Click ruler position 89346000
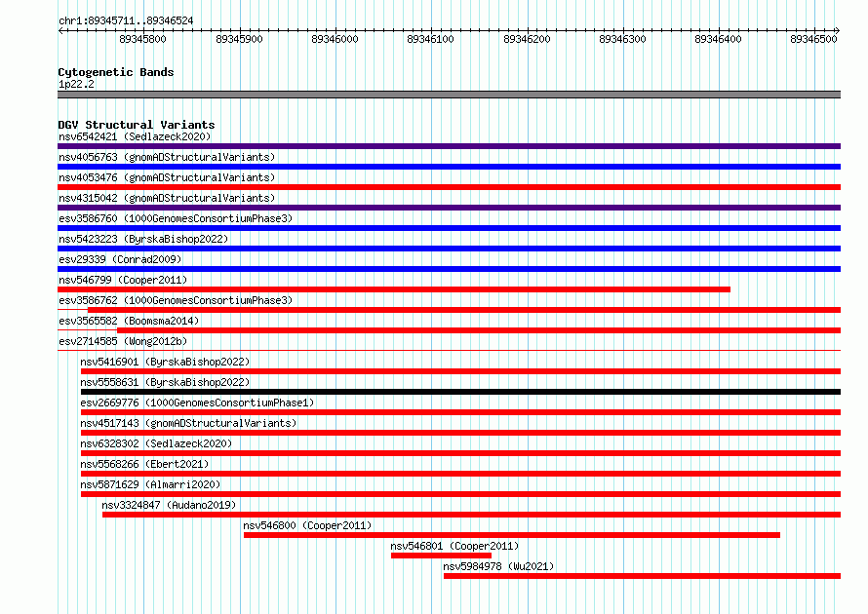868x614 pixels. click(x=335, y=39)
